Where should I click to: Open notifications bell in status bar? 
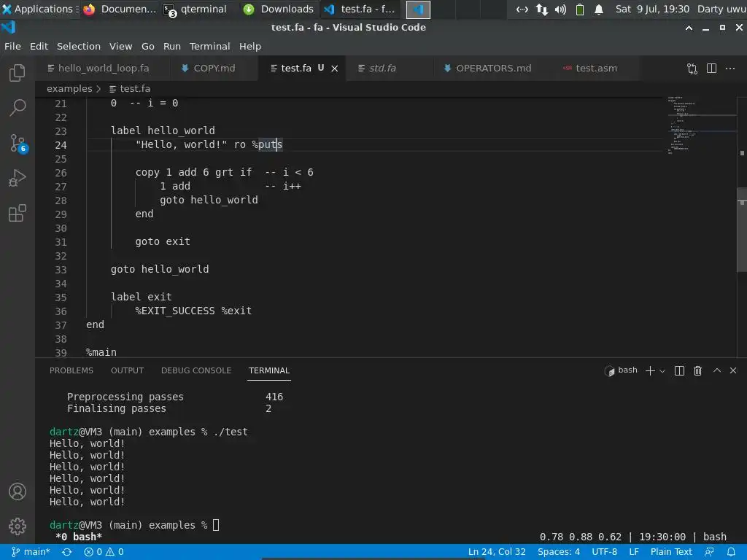coord(731,552)
